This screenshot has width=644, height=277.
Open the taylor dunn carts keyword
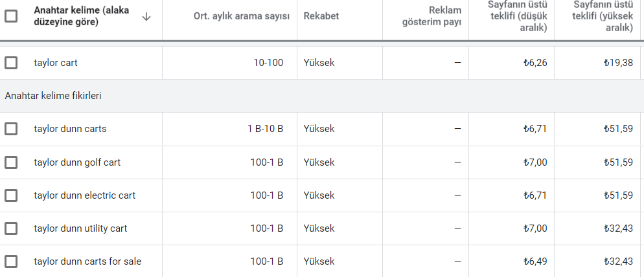point(70,129)
